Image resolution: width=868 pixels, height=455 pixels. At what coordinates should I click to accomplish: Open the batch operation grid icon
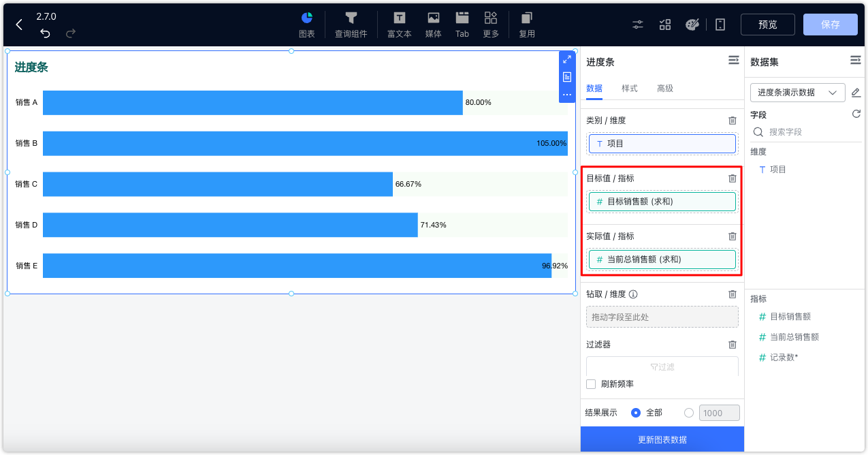point(665,24)
